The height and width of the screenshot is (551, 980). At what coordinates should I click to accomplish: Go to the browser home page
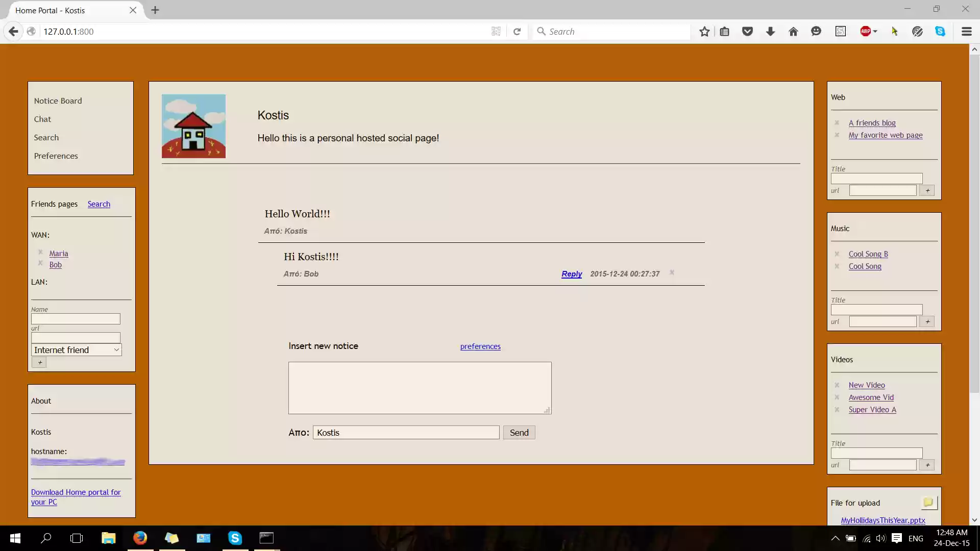pos(793,31)
